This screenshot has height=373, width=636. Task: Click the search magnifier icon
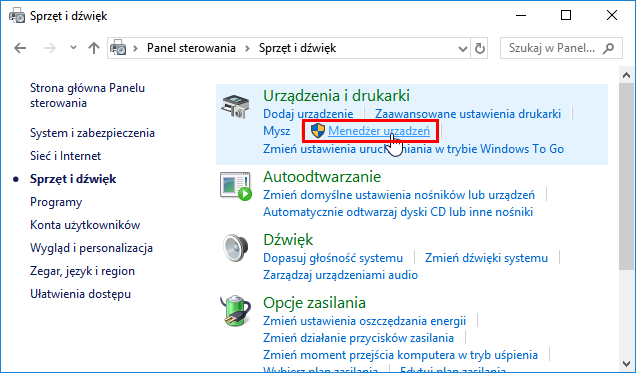608,48
